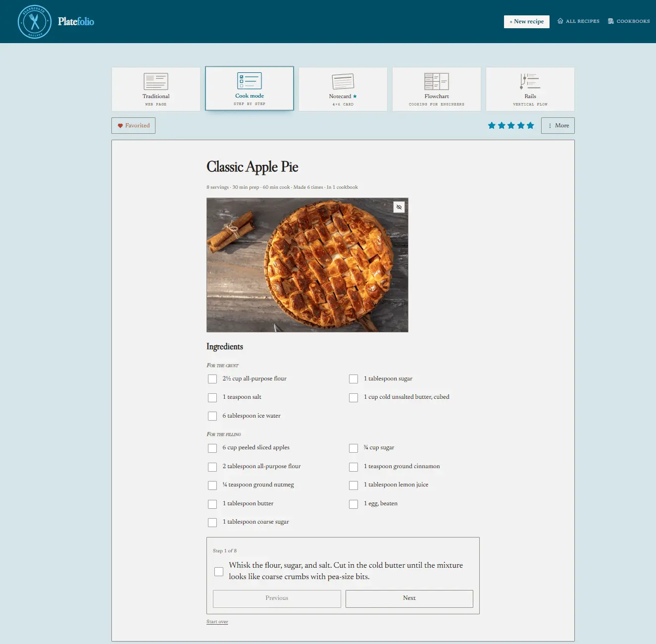Click the + New recipe button
656x644 pixels.
(527, 22)
